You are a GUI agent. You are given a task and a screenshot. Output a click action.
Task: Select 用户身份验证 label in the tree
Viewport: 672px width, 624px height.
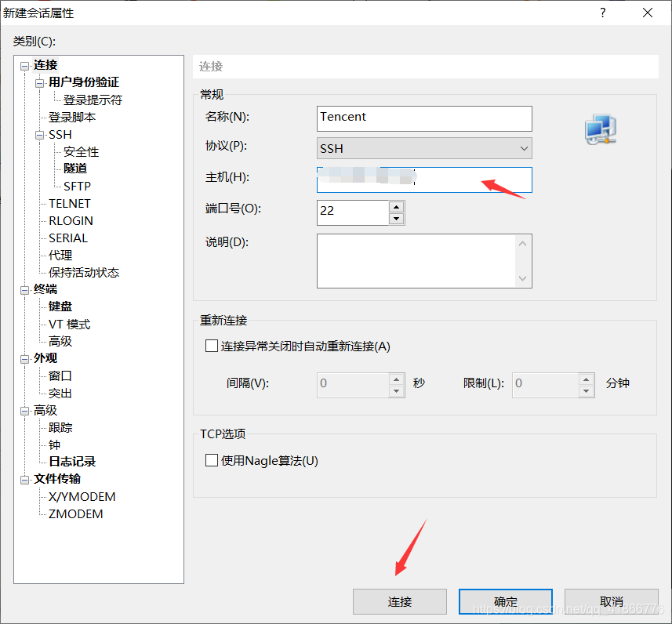coord(84,82)
